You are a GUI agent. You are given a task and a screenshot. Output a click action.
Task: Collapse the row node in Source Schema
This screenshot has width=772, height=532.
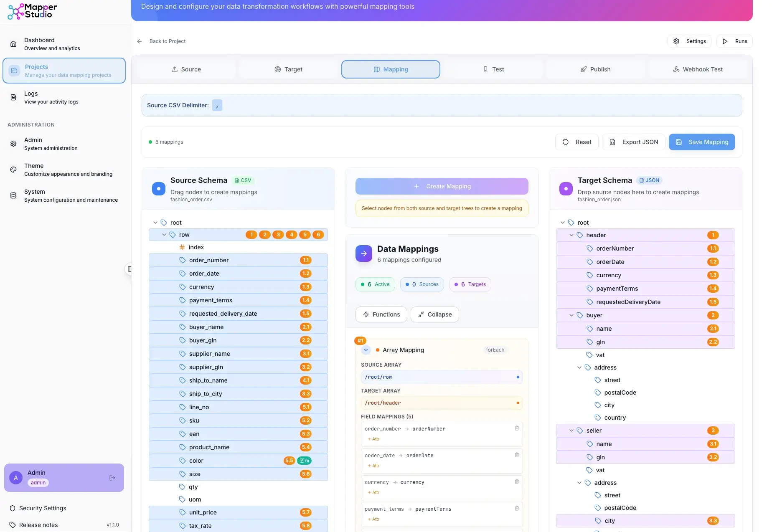click(x=164, y=235)
